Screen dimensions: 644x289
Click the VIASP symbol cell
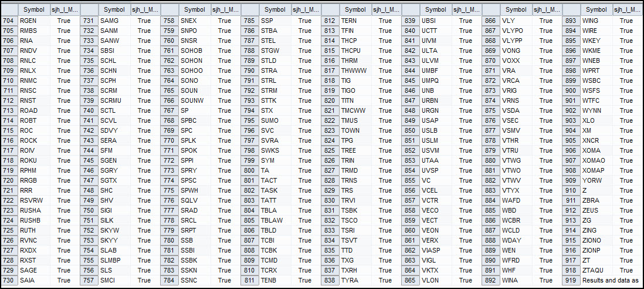coord(436,250)
